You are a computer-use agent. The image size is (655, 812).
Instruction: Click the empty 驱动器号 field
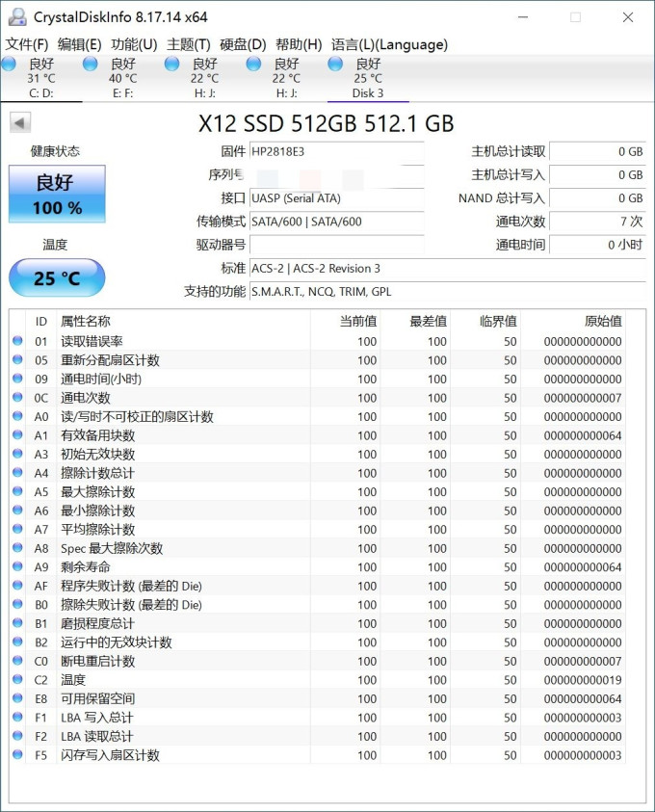point(336,245)
